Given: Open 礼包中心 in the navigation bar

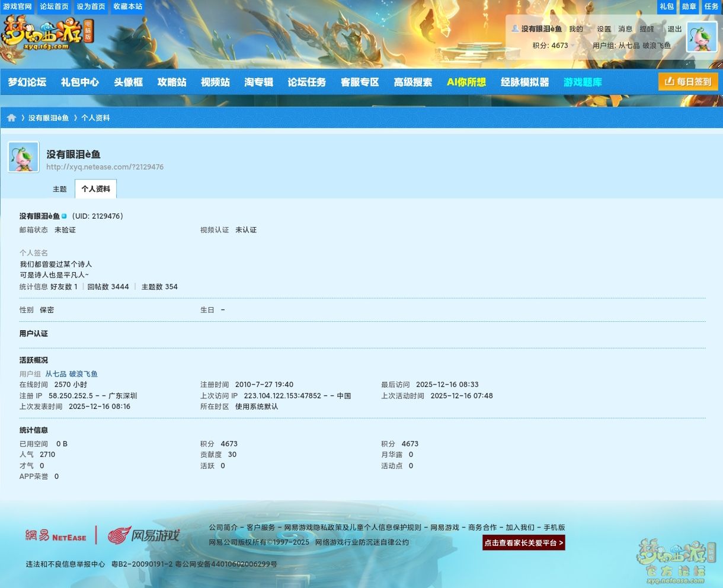Looking at the screenshot, I should pos(80,82).
